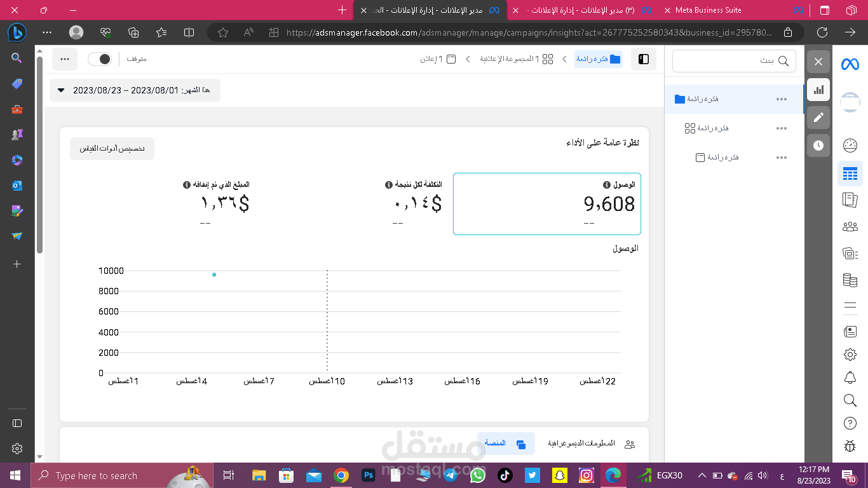Viewport: 868px width, 488px height.
Task: Open the three-dot menu beside فكرة رائعة campaign
Action: 782,98
